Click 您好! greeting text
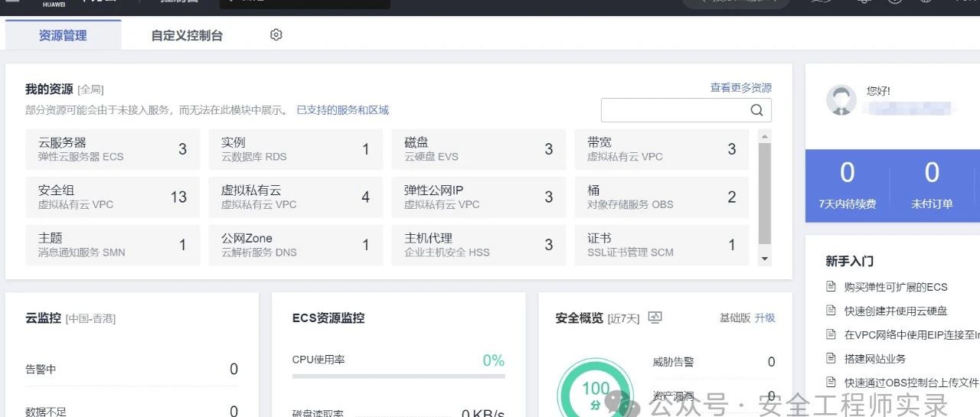The image size is (980, 417). (878, 90)
